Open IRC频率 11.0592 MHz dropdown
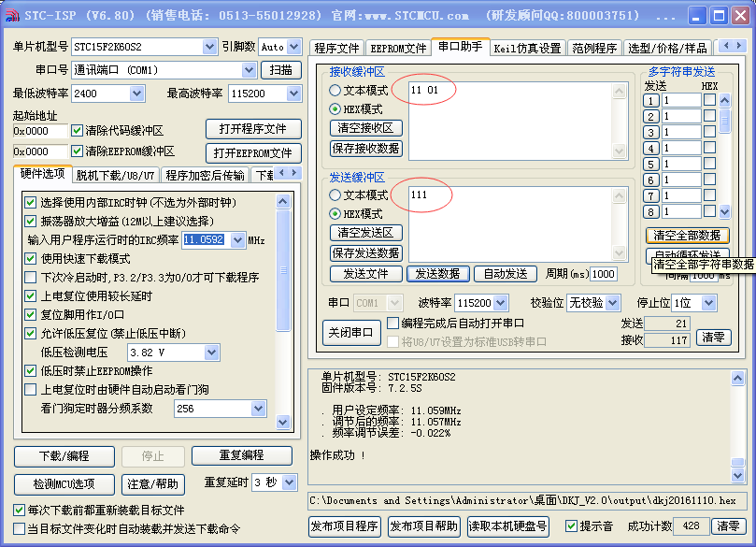The width and height of the screenshot is (756, 547). tap(237, 239)
